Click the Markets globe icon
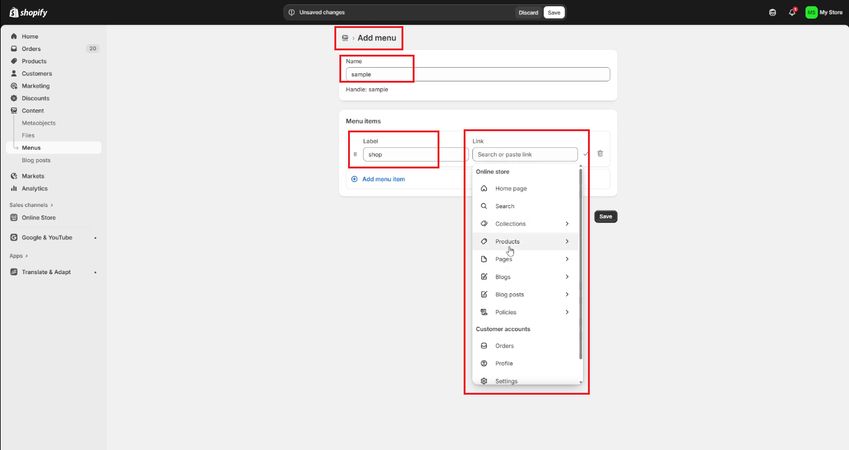This screenshot has width=849, height=450. click(14, 176)
